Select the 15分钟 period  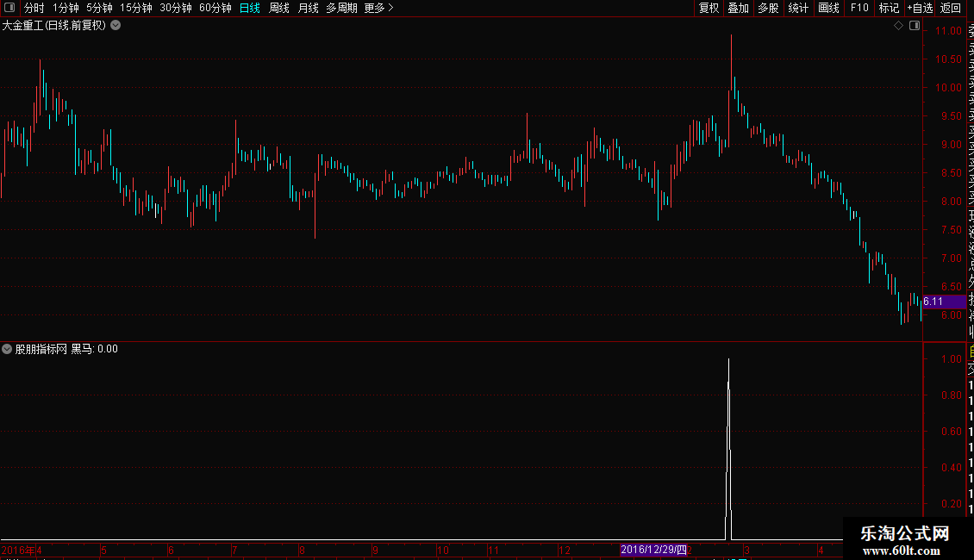136,8
